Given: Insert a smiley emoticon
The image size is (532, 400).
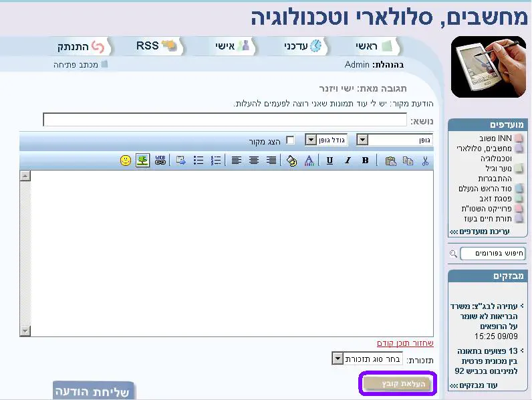Looking at the screenshot, I should click(x=125, y=161).
